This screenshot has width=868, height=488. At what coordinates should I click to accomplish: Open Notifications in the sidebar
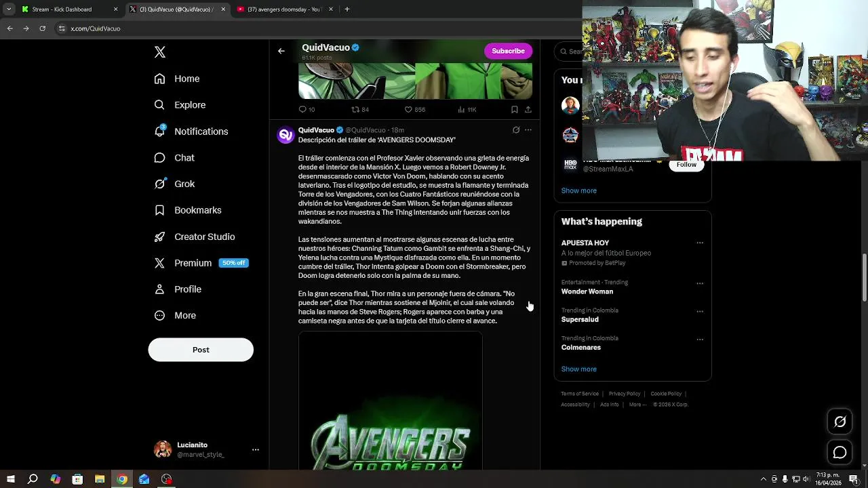tap(191, 131)
